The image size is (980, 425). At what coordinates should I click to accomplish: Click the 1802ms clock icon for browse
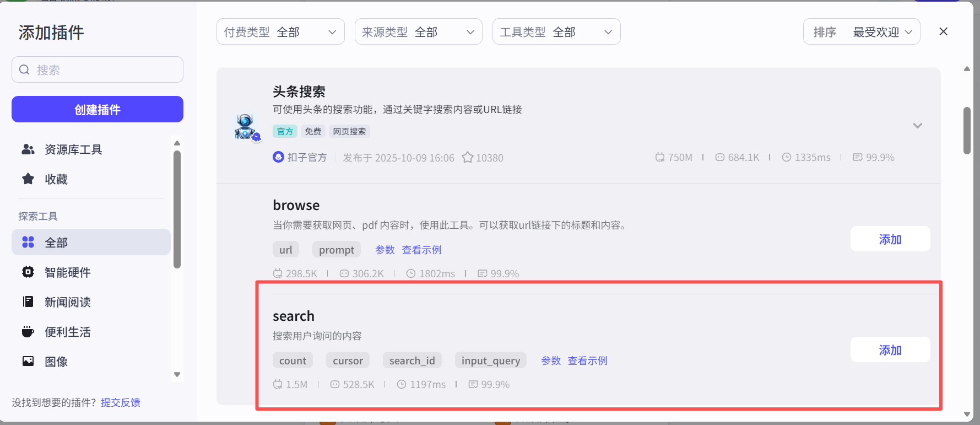[411, 273]
